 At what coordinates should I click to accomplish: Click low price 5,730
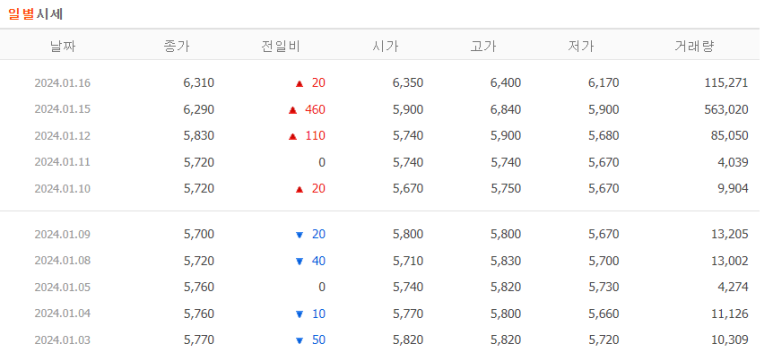(604, 287)
